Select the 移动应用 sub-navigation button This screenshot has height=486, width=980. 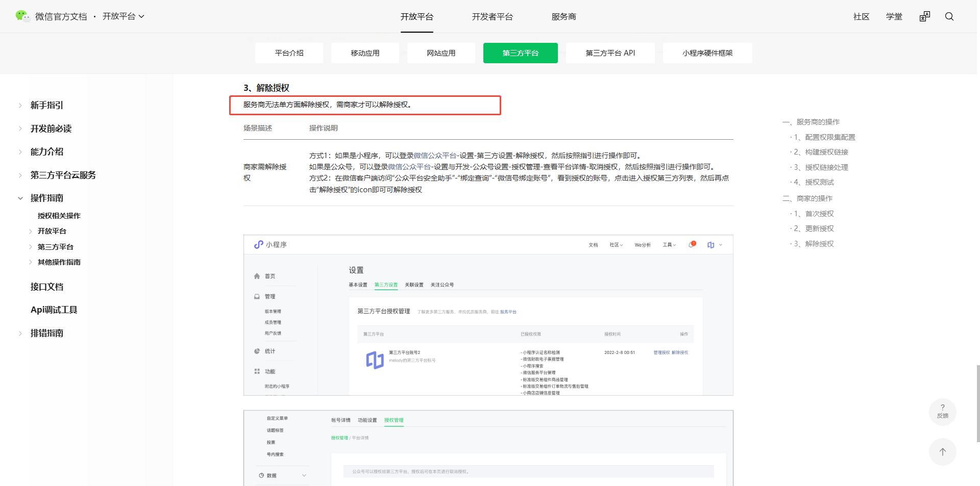365,53
